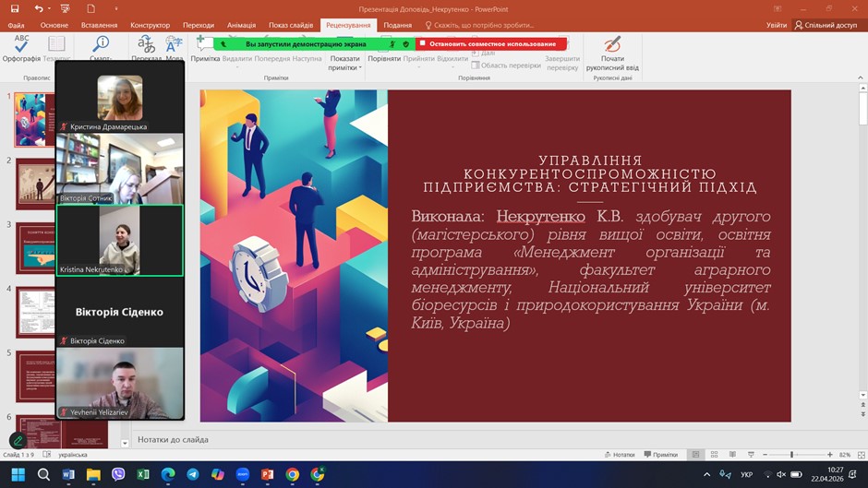Add a new Примітка comment
The height and width of the screenshot is (488, 868).
click(205, 49)
